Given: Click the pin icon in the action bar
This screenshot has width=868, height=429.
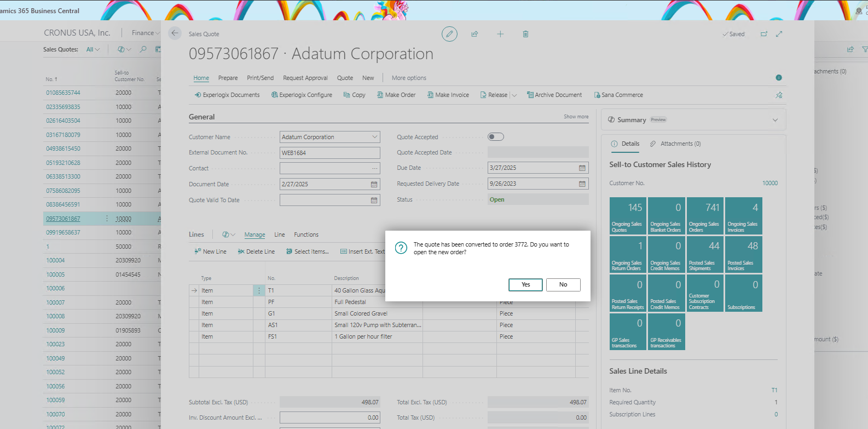Looking at the screenshot, I should (x=779, y=95).
